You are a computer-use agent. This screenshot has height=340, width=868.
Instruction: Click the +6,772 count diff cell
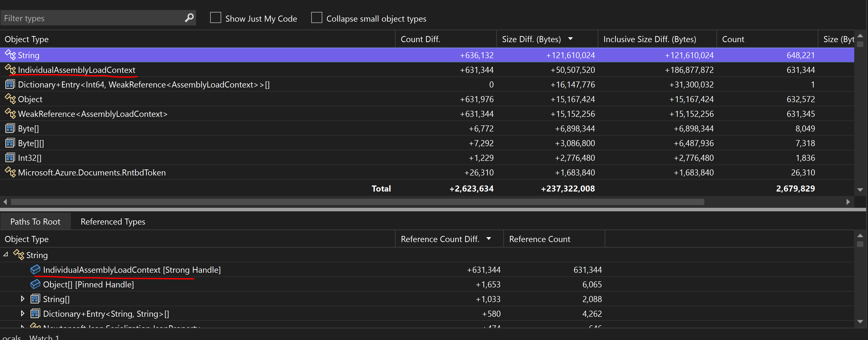(481, 128)
